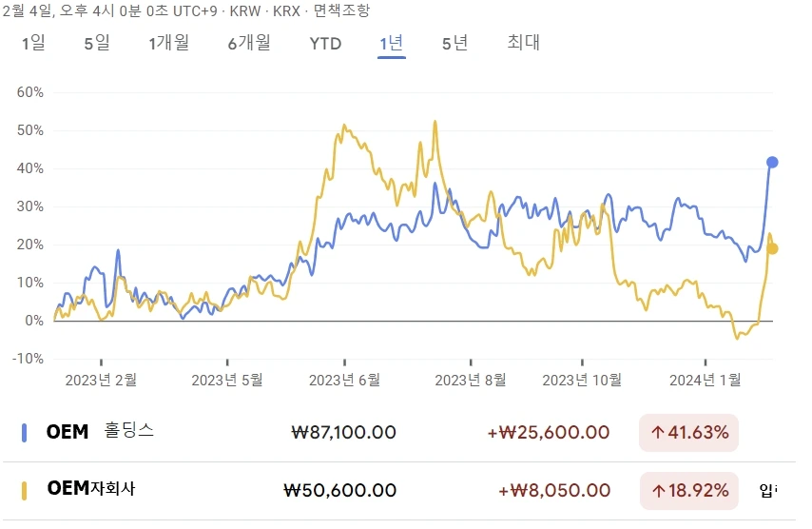Show the 6개월 chart range
812x529 pixels.
pyautogui.click(x=249, y=43)
